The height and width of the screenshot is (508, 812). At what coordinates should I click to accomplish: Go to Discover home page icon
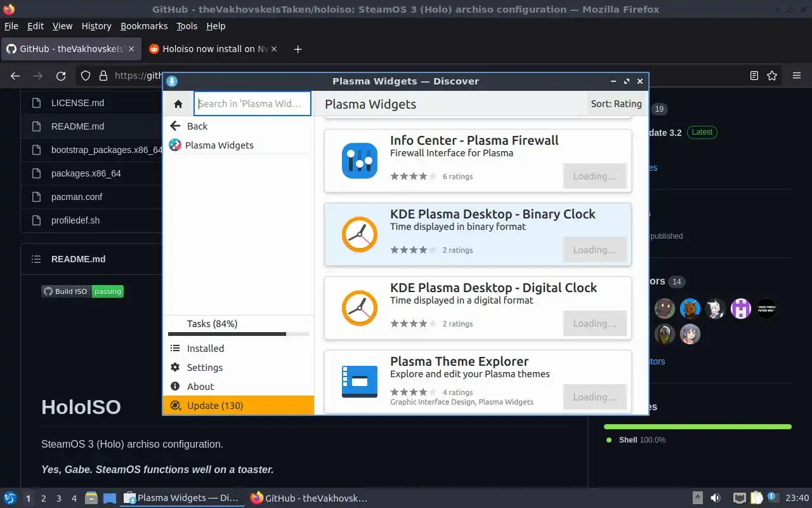click(178, 104)
